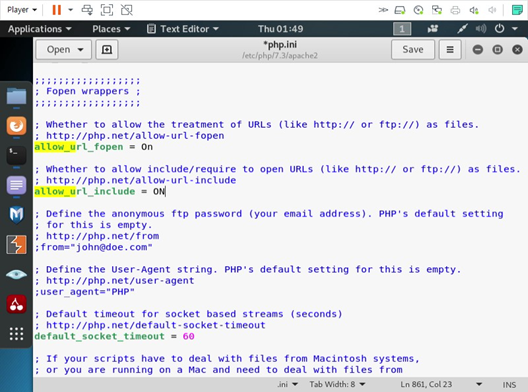Open Files from the dock
The image size is (528, 392).
[x=16, y=96]
